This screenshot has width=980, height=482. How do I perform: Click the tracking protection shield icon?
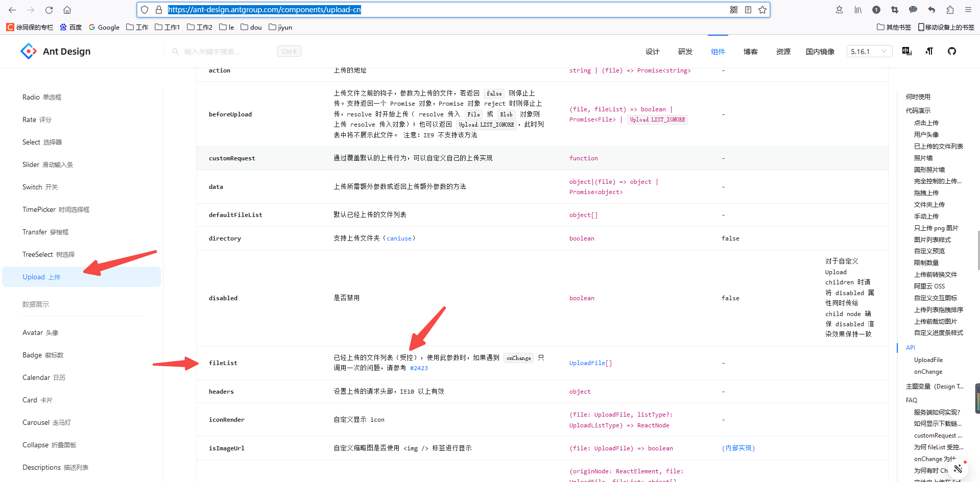(x=145, y=10)
